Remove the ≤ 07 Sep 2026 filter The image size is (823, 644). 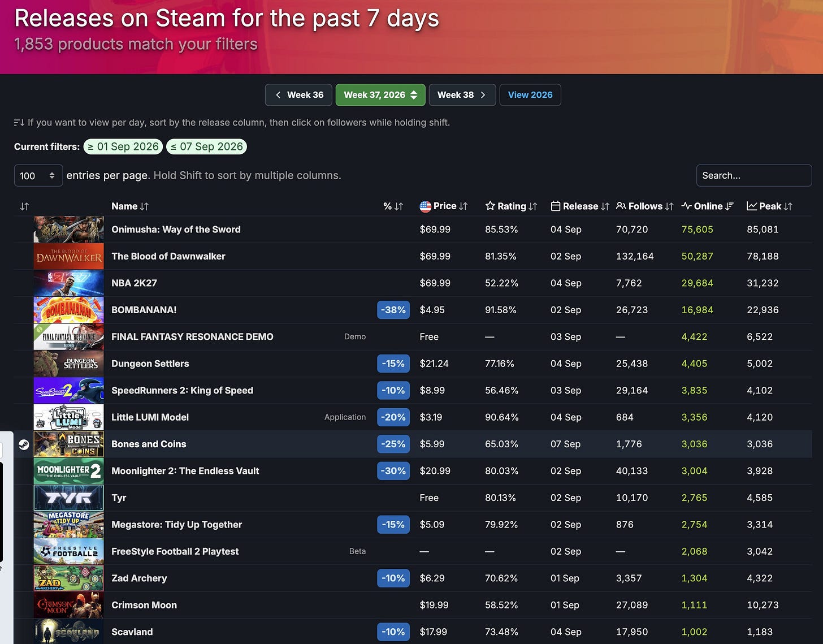click(x=206, y=147)
